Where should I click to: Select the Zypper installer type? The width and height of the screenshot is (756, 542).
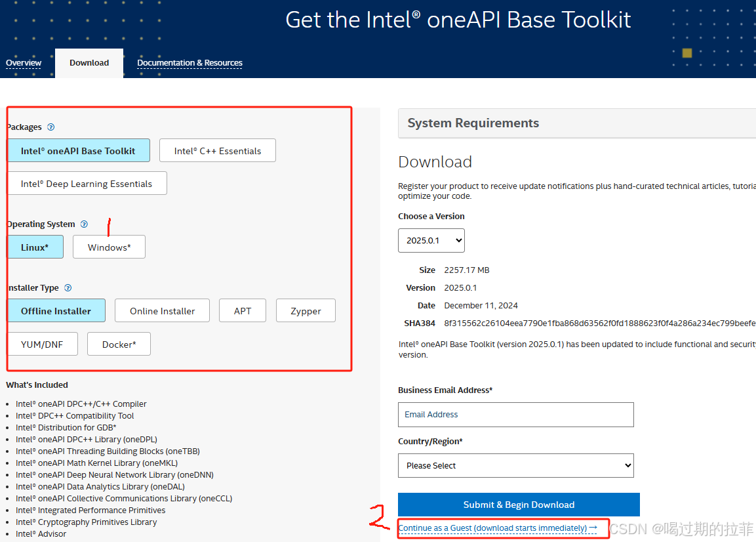[x=306, y=311]
